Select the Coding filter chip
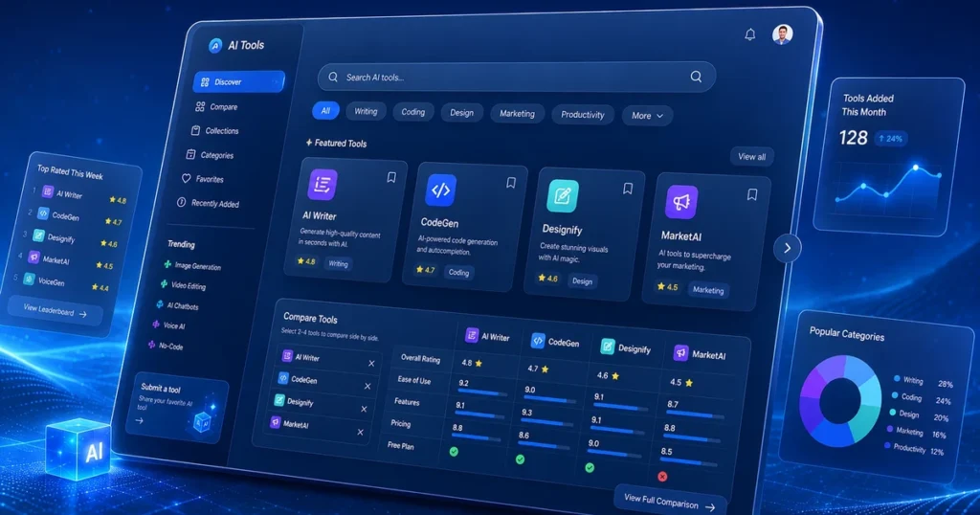 [x=413, y=112]
